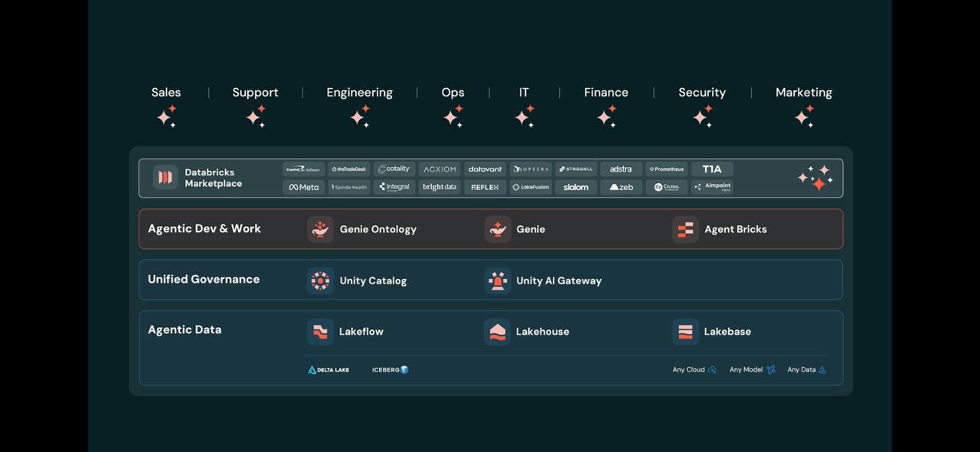Screen dimensions: 980x452
Task: Select the Support heading
Action: (255, 93)
